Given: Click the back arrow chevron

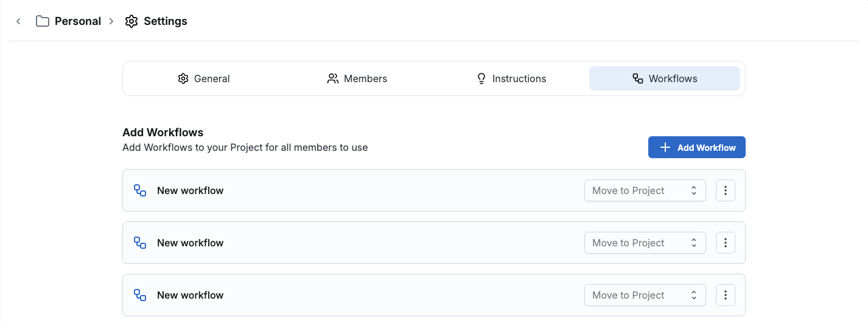Looking at the screenshot, I should [18, 21].
